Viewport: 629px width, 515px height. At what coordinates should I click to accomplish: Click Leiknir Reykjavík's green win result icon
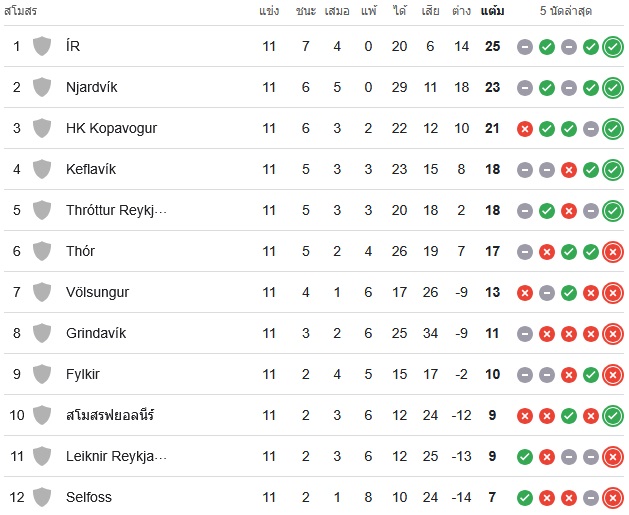click(x=525, y=457)
